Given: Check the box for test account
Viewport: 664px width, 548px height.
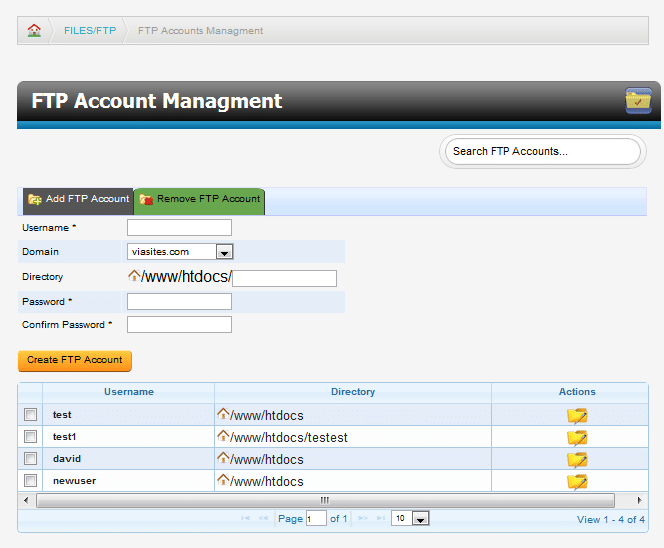Looking at the screenshot, I should (x=31, y=415).
